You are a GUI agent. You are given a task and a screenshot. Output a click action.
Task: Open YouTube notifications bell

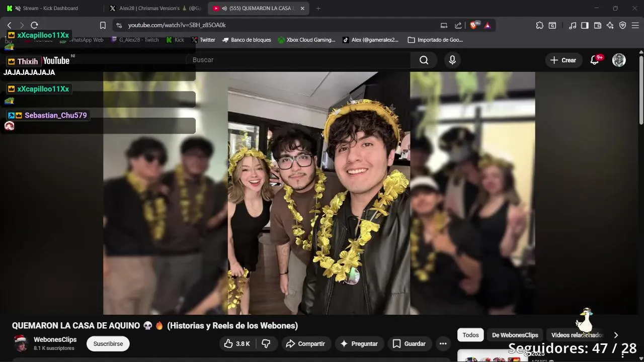click(595, 60)
